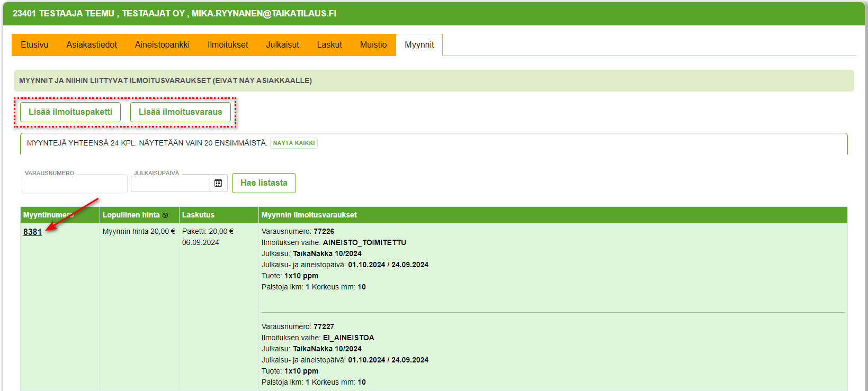Click the Lisää ilmoitusvaraus button
Viewport: 868px width, 391px height.
pos(181,112)
